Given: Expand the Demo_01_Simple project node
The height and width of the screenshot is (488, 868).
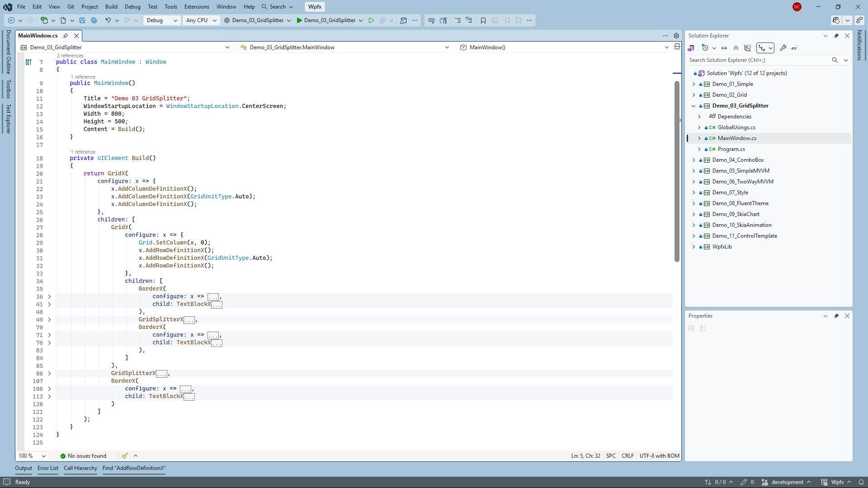Looking at the screenshot, I should (x=694, y=84).
